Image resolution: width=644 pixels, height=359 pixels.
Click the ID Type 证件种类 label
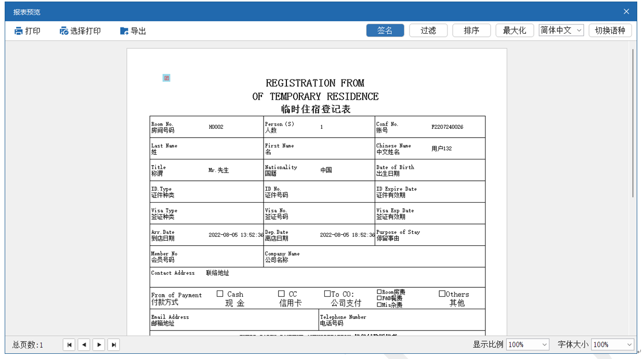tap(163, 192)
